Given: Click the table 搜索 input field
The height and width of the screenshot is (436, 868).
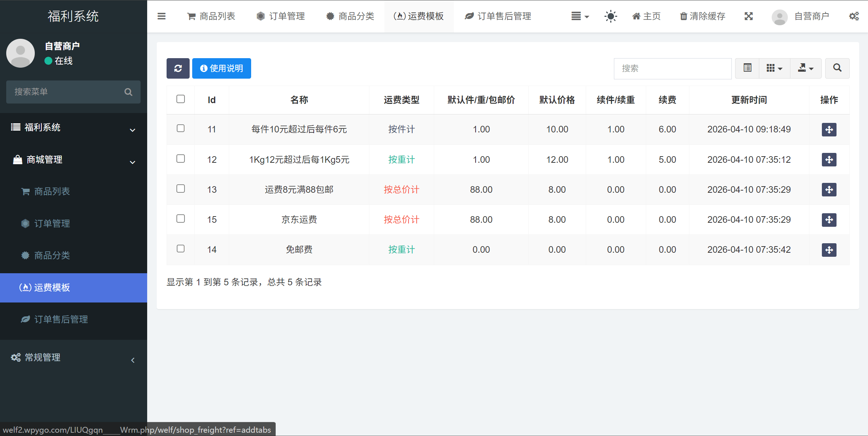Looking at the screenshot, I should tap(673, 68).
